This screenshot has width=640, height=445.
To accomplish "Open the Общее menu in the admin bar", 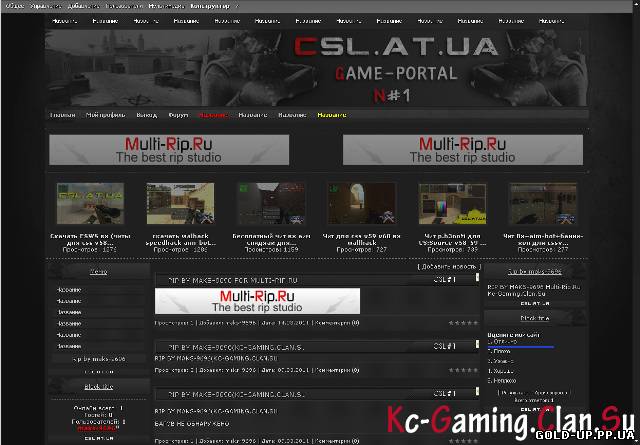I will click(x=14, y=6).
